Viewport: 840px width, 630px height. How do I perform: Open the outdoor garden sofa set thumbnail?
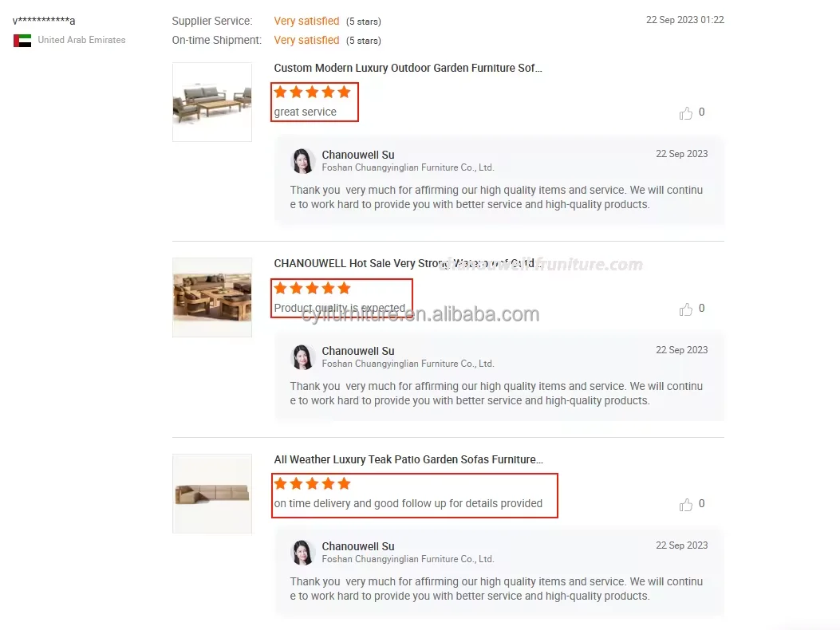(x=212, y=102)
